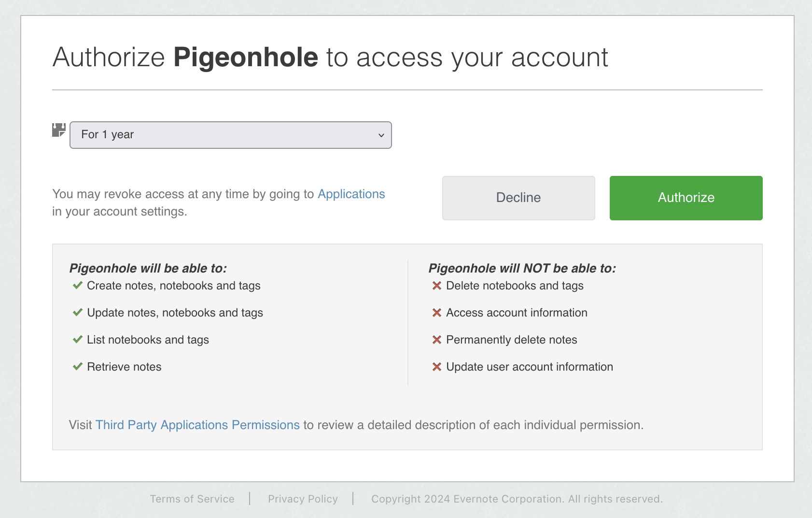The height and width of the screenshot is (518, 812).
Task: Open Privacy Policy footer link
Action: [x=303, y=499]
